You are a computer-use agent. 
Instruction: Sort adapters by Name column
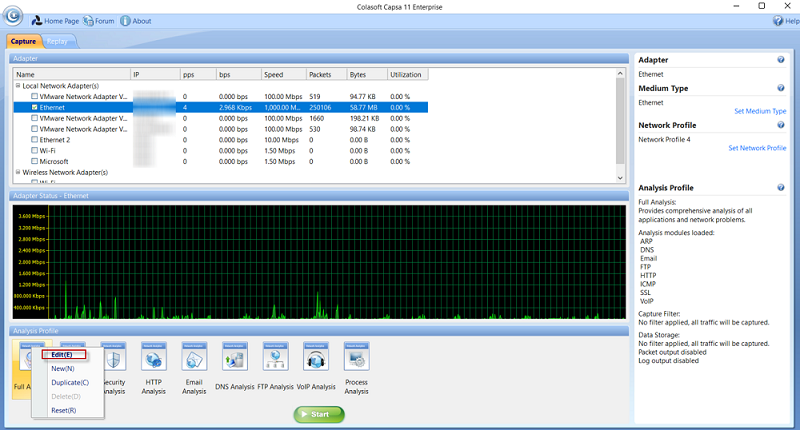[x=72, y=74]
